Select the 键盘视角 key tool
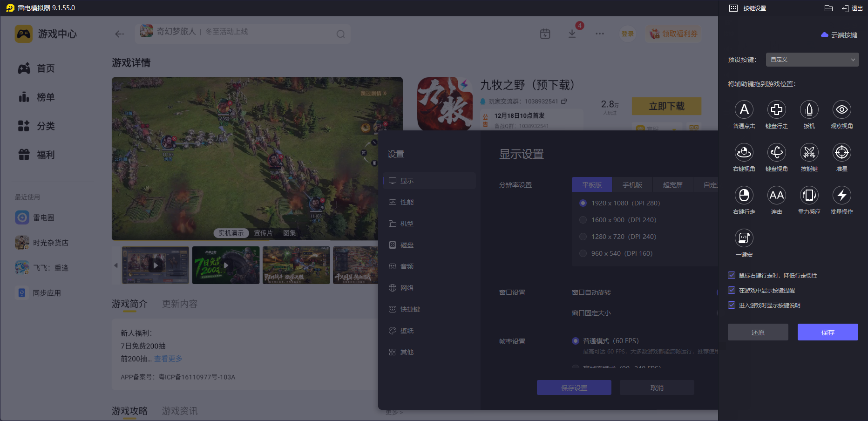868x421 pixels. click(777, 157)
